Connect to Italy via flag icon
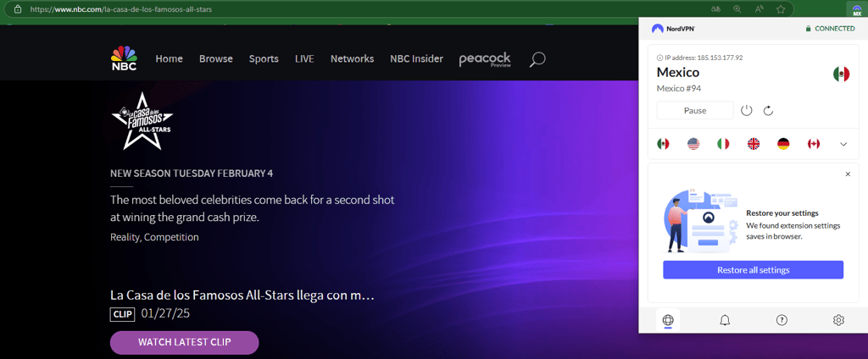 click(723, 144)
